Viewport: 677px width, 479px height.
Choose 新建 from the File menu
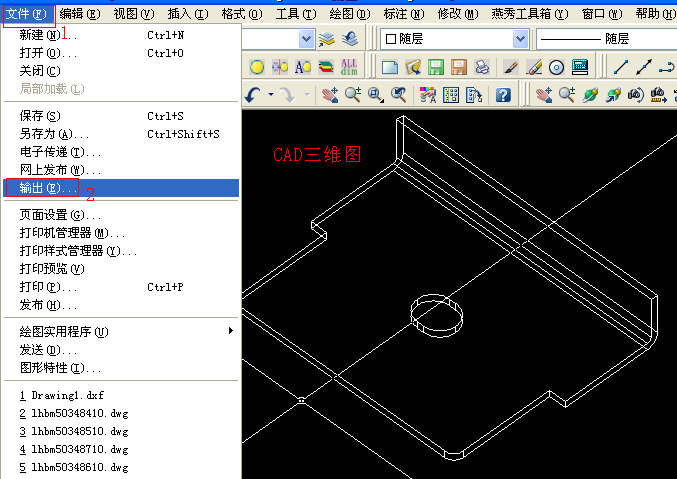[x=121, y=35]
